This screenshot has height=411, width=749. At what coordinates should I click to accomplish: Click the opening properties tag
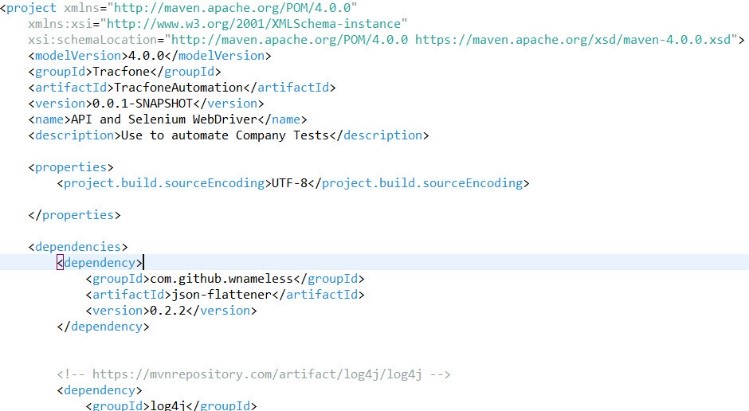click(71, 167)
